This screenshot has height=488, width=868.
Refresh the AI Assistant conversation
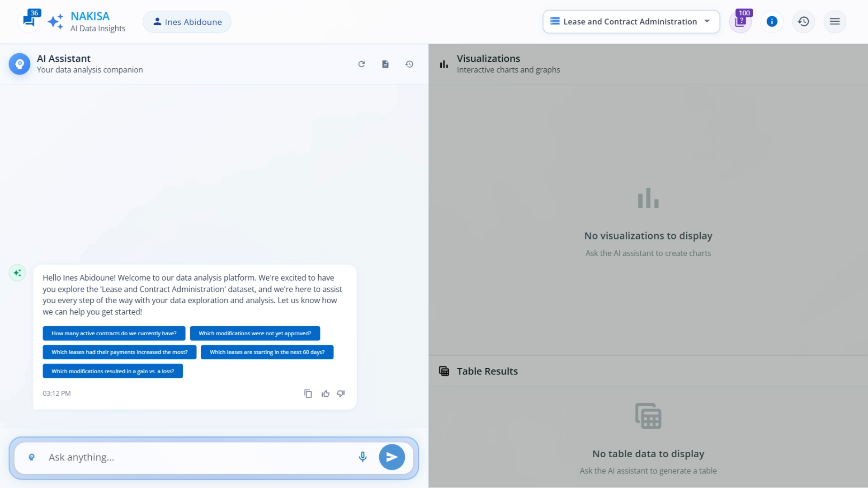click(362, 64)
